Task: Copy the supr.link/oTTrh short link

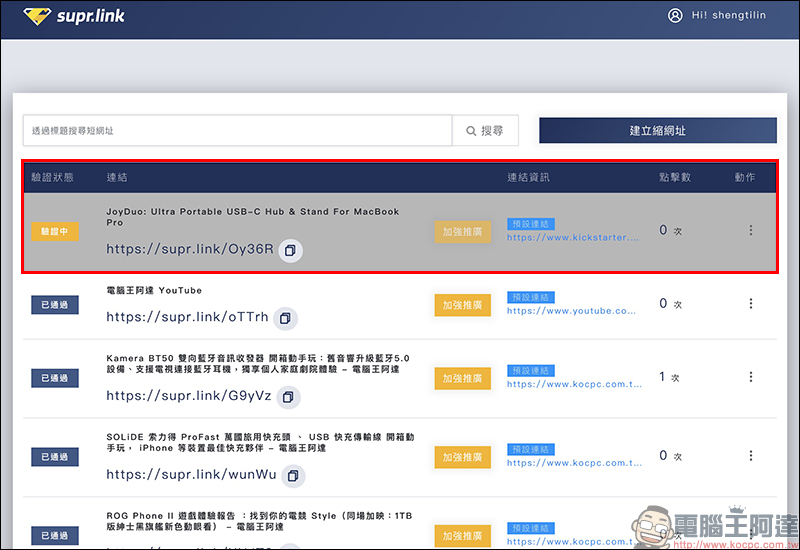Action: coord(285,318)
